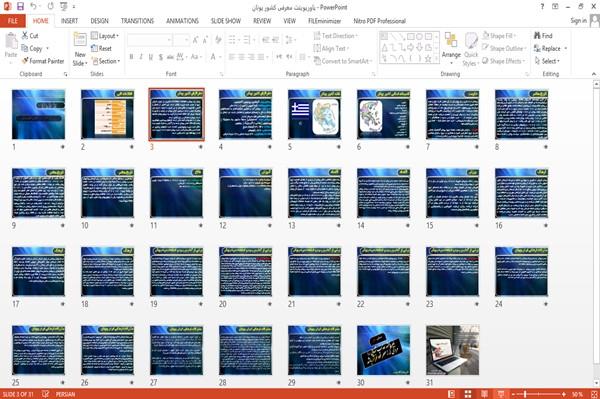Viewport: 600px width, 399px height.
Task: Click the Reset button in the Slides group
Action: (101, 48)
